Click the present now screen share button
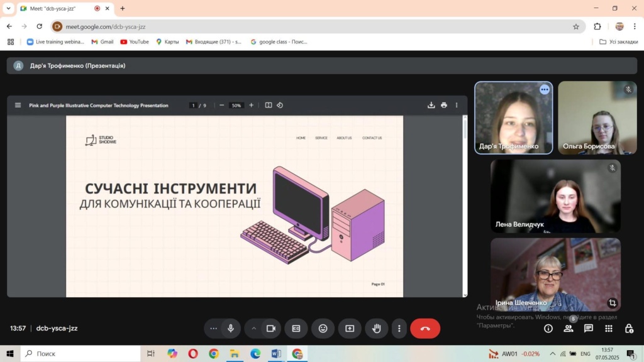 (x=350, y=328)
